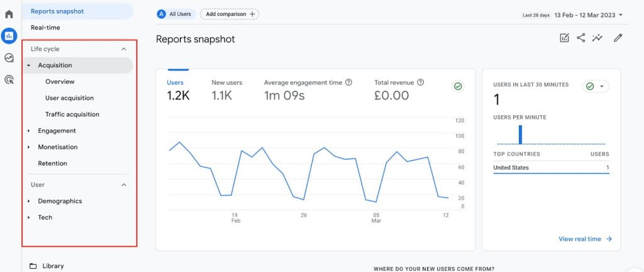644x272 pixels.
Task: Open the Insights sparkline icon
Action: pyautogui.click(x=597, y=38)
